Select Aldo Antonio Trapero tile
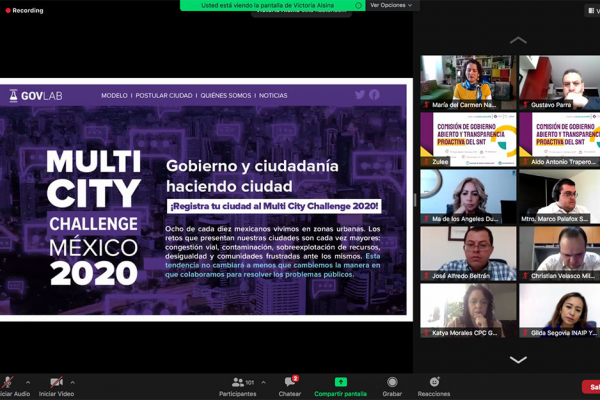 tap(559, 139)
